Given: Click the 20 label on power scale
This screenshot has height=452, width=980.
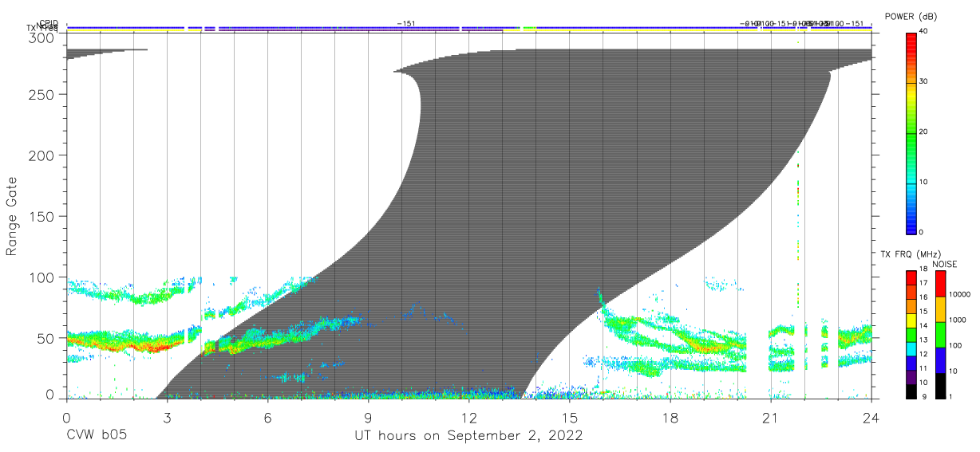Looking at the screenshot, I should point(925,132).
